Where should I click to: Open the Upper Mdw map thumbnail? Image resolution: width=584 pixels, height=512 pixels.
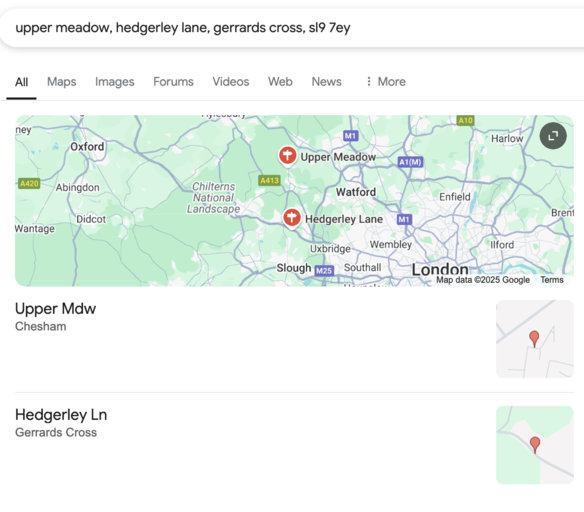(x=535, y=339)
